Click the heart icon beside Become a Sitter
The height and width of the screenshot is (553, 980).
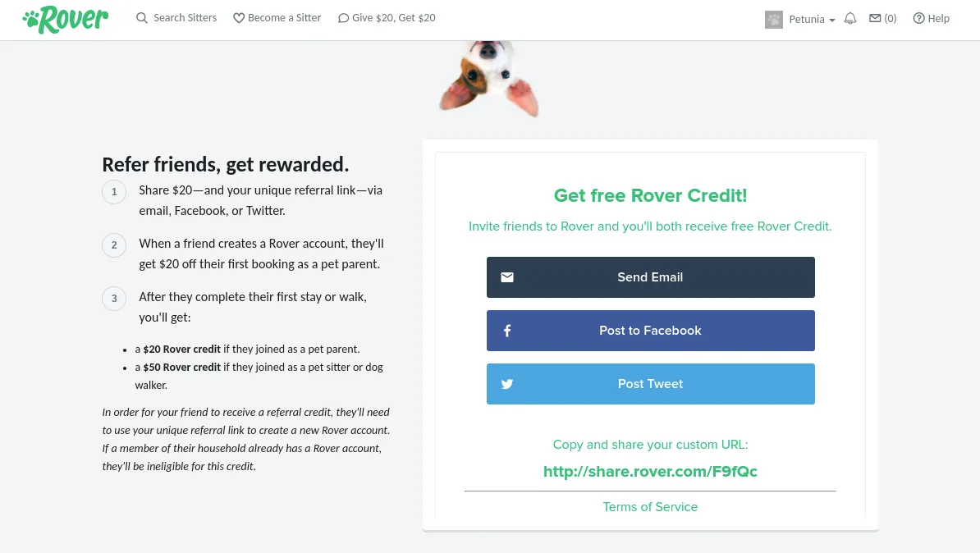point(239,18)
